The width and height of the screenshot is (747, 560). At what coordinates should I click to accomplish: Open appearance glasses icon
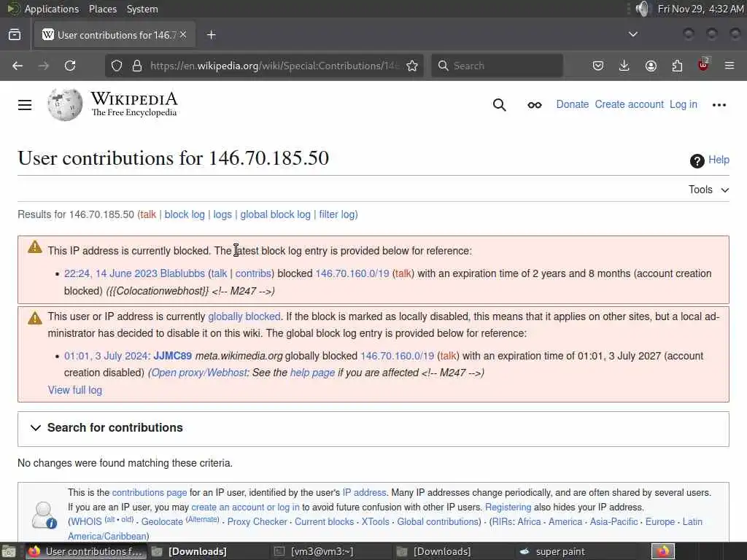point(535,105)
